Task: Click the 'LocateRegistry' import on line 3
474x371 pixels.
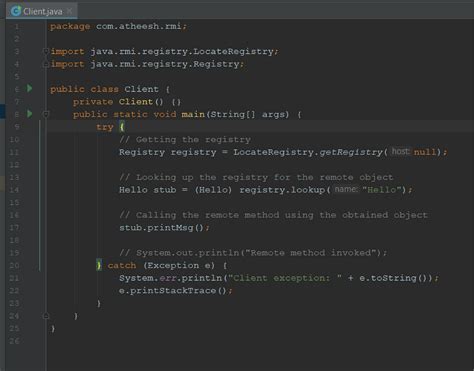Action: [x=233, y=51]
